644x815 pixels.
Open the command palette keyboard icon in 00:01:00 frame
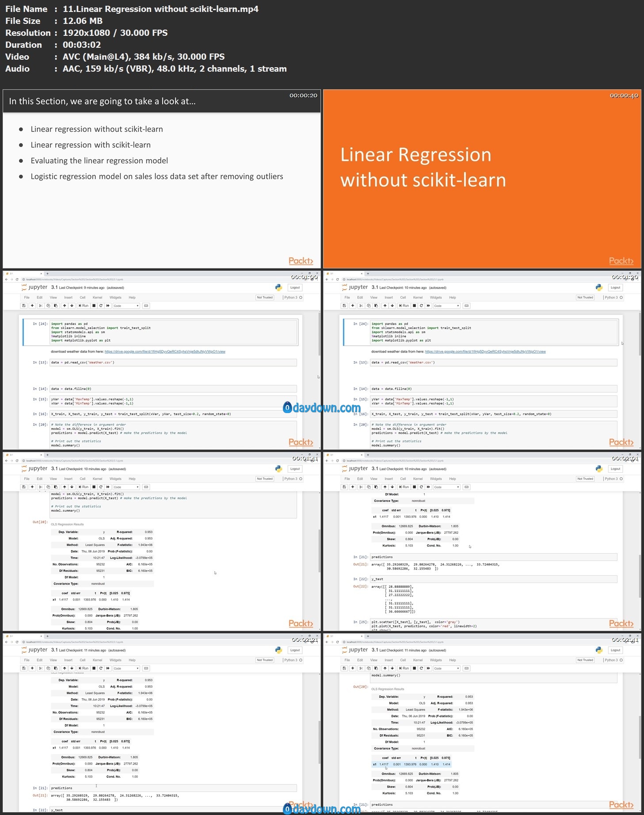[x=146, y=306]
